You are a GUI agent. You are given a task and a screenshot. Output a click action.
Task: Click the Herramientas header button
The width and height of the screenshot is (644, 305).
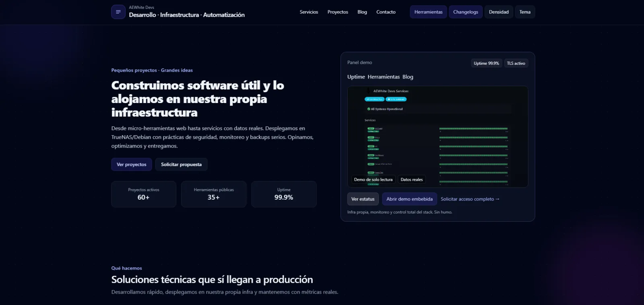tap(428, 12)
